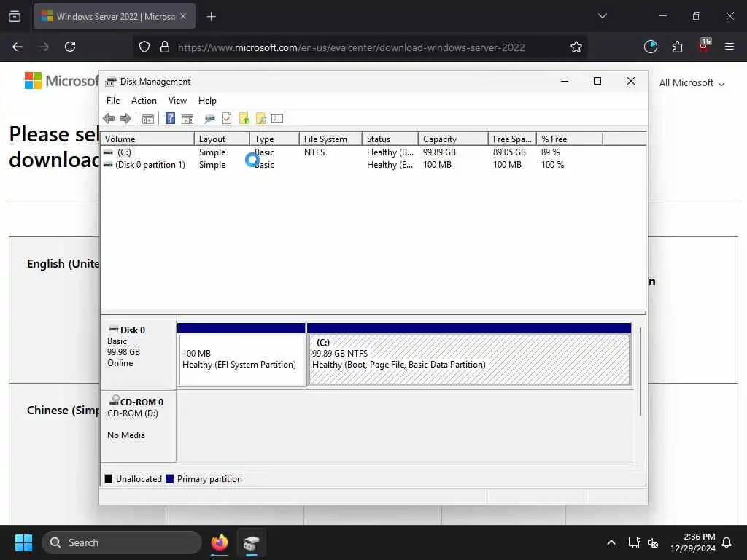Click the Primary partition blue legend swatch

coord(169,479)
